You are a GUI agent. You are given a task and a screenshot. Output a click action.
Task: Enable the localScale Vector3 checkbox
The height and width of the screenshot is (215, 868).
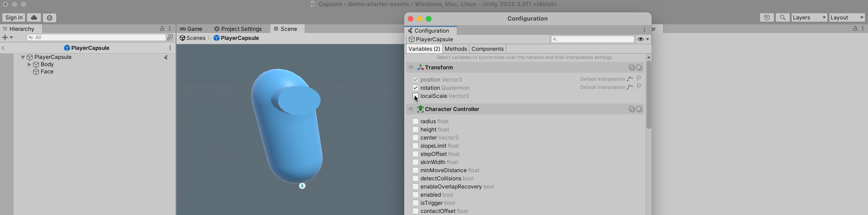point(415,96)
